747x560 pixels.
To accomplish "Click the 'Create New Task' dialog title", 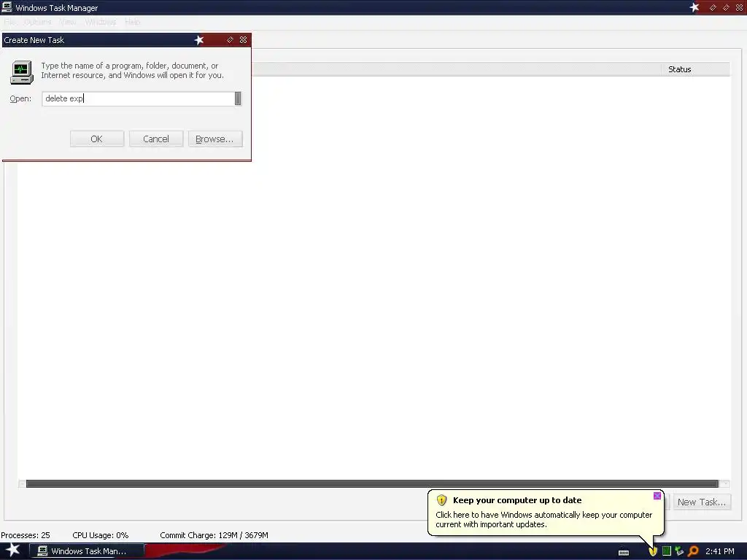I will 34,40.
